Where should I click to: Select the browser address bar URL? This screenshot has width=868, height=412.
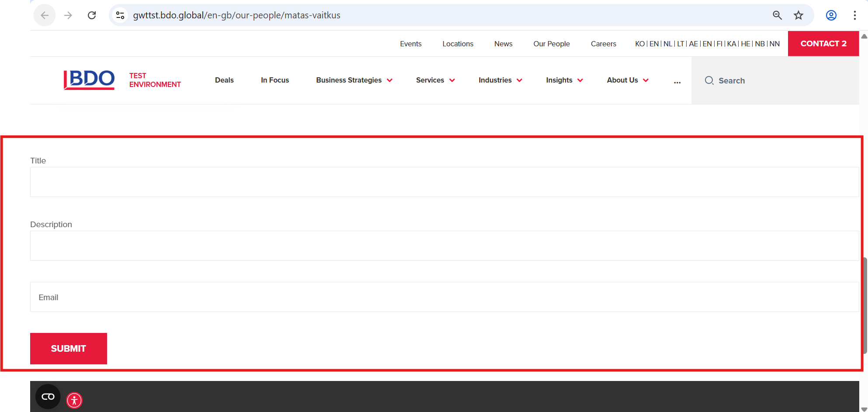pyautogui.click(x=236, y=15)
